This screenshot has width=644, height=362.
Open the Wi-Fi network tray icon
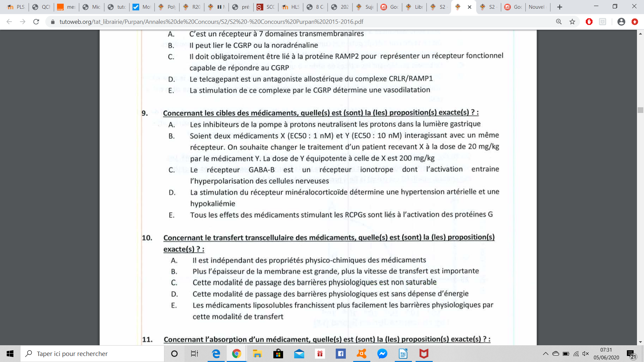click(576, 354)
